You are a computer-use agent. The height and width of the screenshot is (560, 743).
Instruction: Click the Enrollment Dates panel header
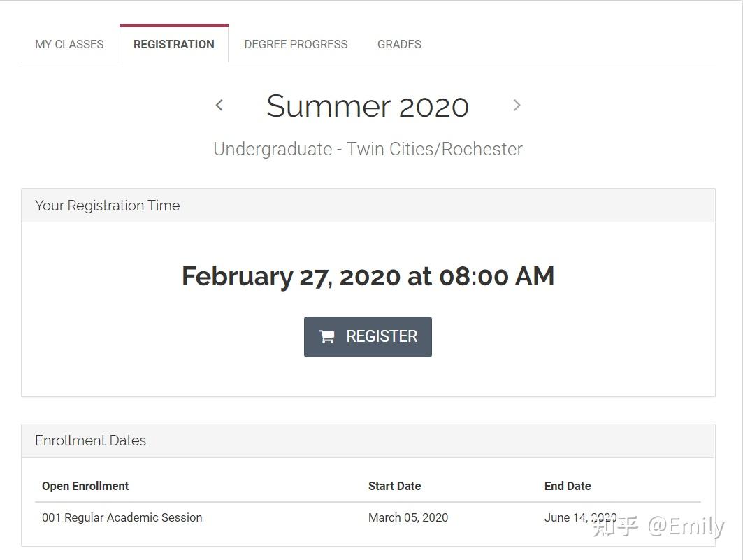click(91, 440)
